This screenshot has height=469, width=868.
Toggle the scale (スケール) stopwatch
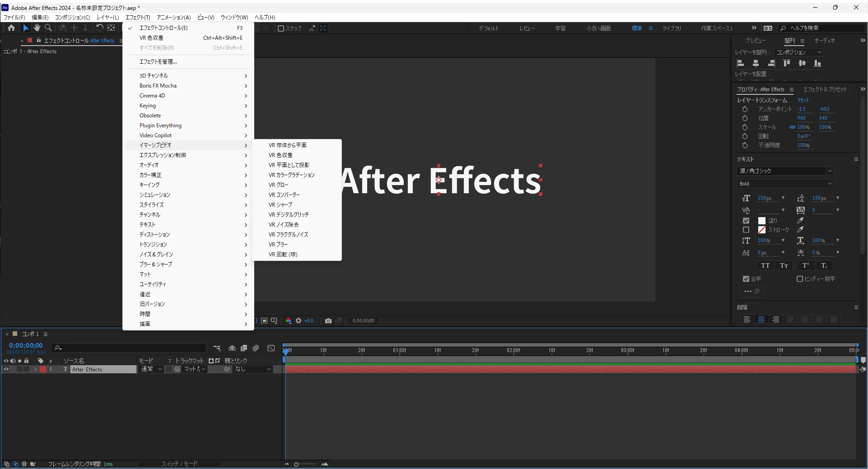pyautogui.click(x=745, y=127)
